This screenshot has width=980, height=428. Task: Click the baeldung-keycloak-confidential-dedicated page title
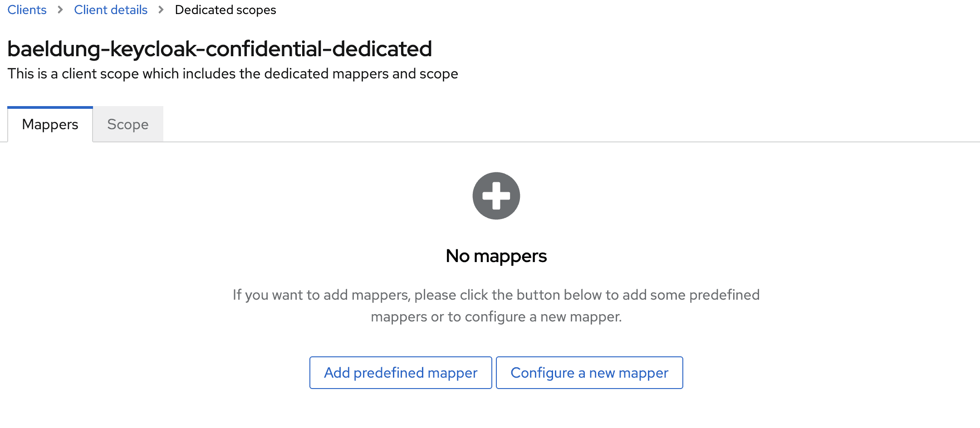tap(220, 49)
